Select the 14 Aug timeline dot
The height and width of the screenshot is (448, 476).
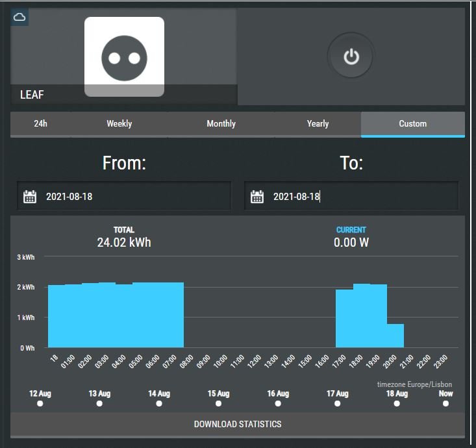[x=159, y=403]
